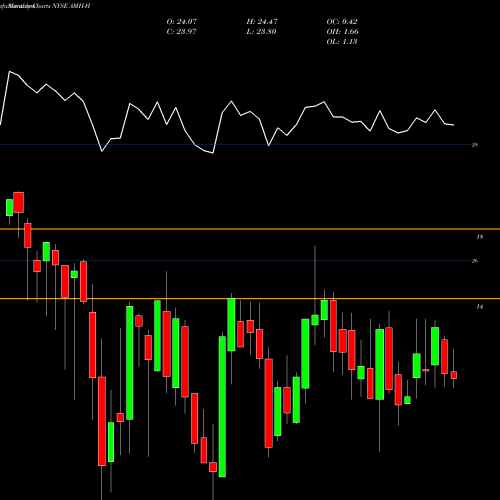Click the close price value C: 23.97
This screenshot has height=500, width=500.
[181, 32]
